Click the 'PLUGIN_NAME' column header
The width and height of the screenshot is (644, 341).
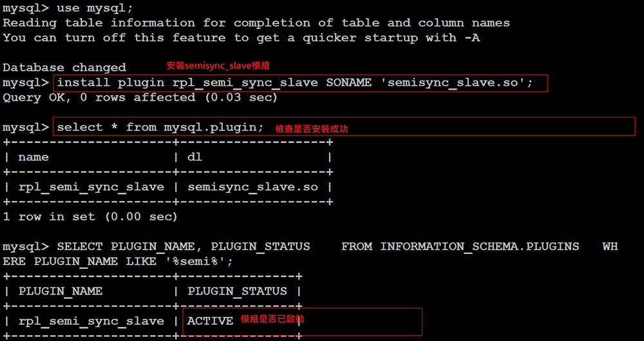tap(61, 291)
